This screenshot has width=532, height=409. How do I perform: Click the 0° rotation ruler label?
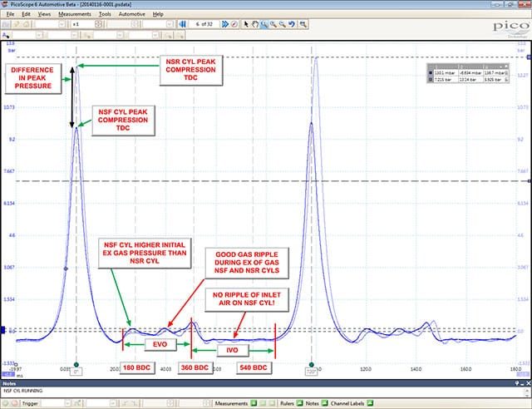point(76,372)
